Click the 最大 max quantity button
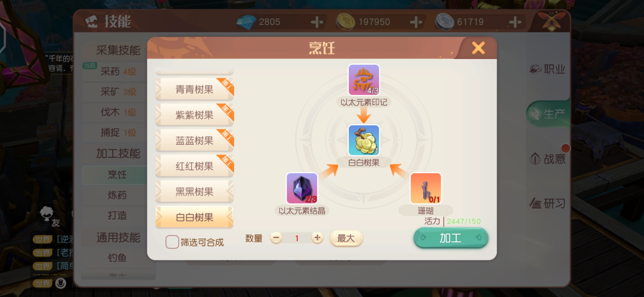644x297 pixels. point(346,238)
